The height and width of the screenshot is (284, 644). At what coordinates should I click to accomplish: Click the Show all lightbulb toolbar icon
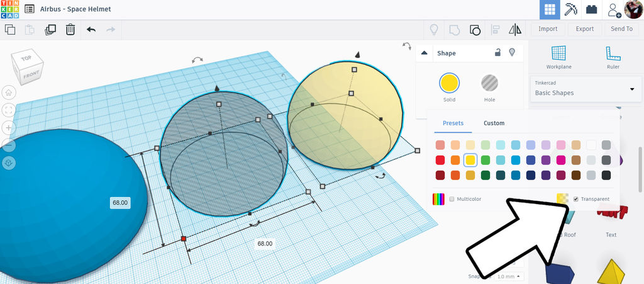tap(434, 29)
